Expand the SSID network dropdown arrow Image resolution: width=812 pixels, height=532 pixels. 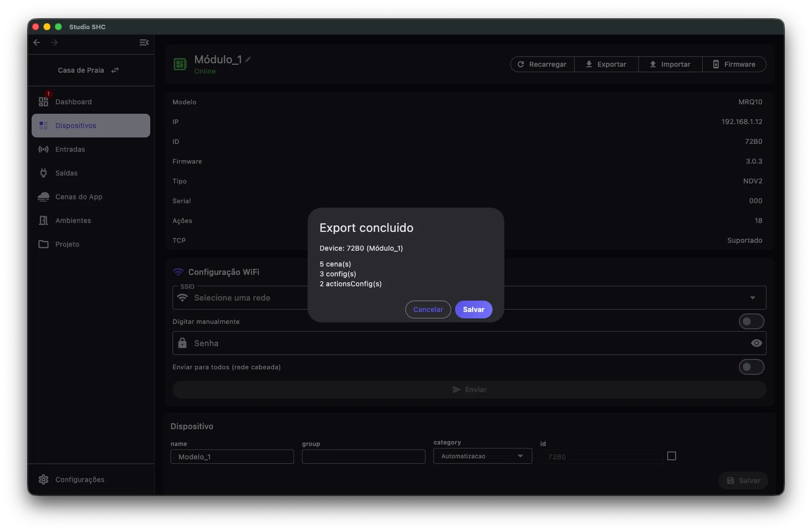pyautogui.click(x=752, y=298)
